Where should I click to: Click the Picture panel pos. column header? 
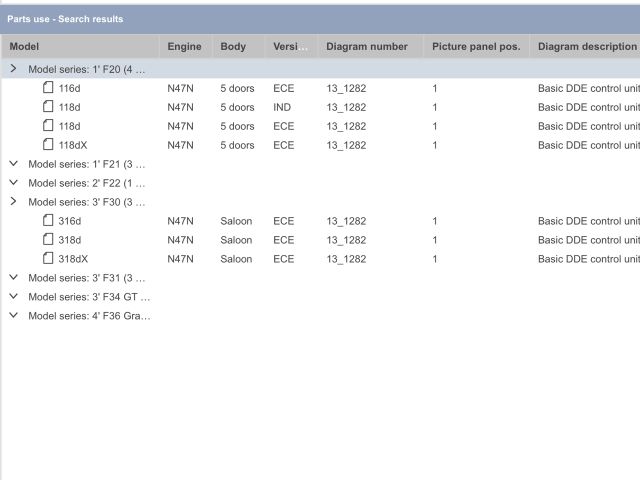pos(476,47)
